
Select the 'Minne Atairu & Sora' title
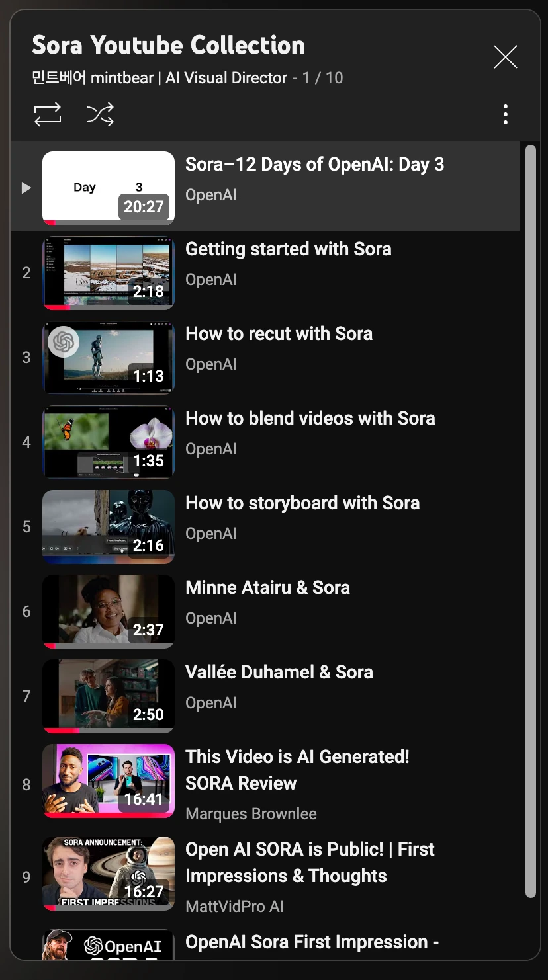267,587
